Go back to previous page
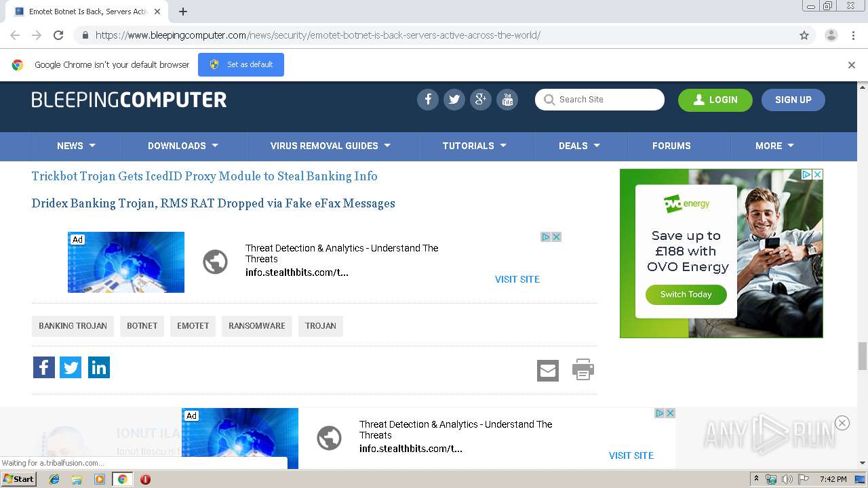Viewport: 868px width, 488px height. pos(15,35)
